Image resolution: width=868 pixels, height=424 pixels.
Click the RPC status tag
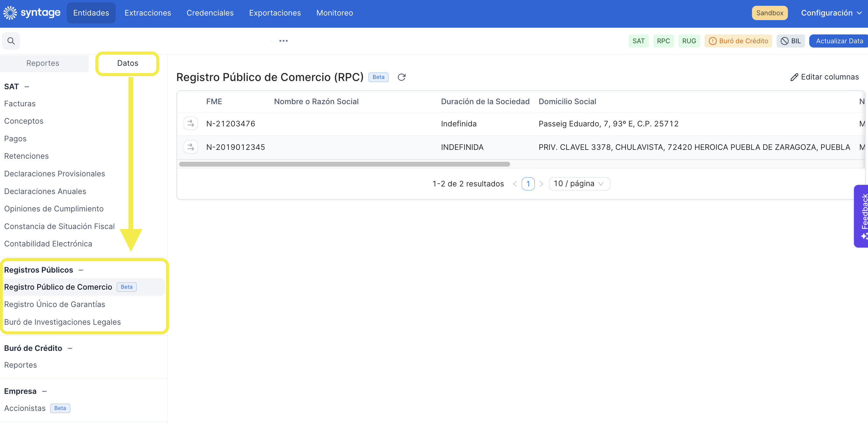coord(663,41)
